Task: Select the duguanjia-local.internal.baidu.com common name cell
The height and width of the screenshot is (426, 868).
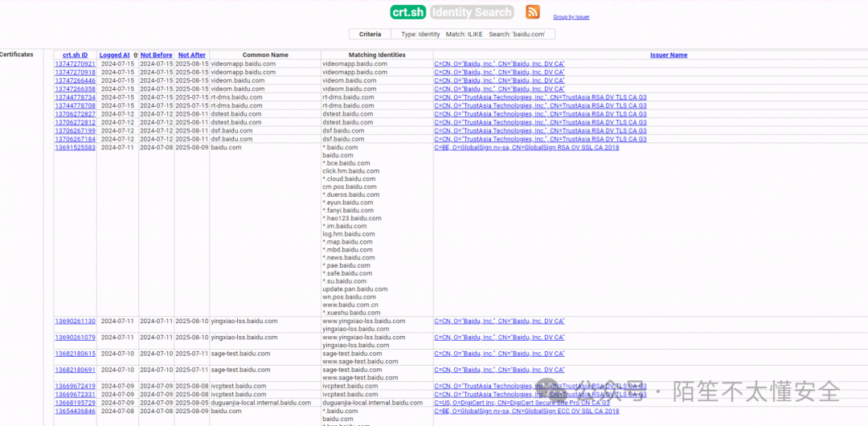Action: coord(261,403)
